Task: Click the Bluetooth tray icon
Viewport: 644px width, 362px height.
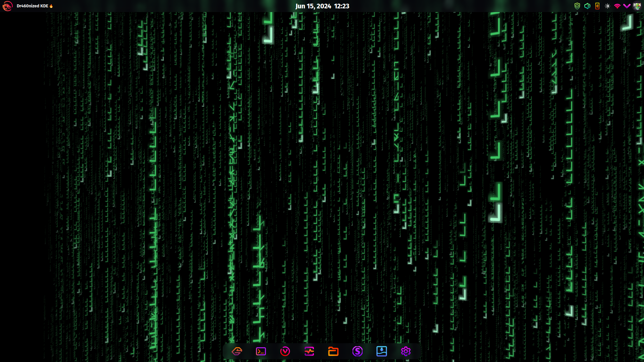Action: point(597,6)
